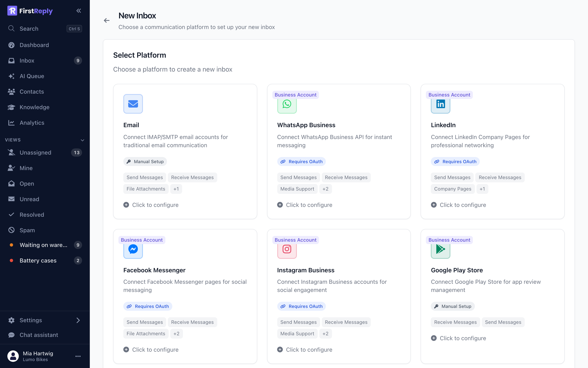Click the Google Play Store icon
This screenshot has width=588, height=368.
point(441,249)
